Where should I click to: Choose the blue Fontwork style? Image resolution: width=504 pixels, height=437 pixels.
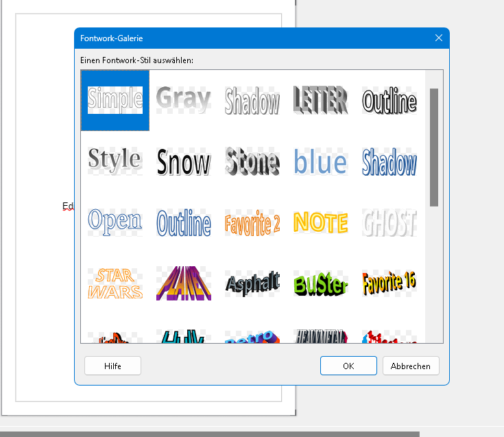tap(320, 162)
